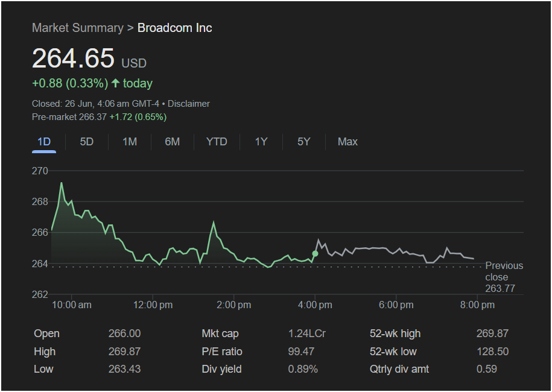Click the 12:00 pm axis label

tap(153, 305)
